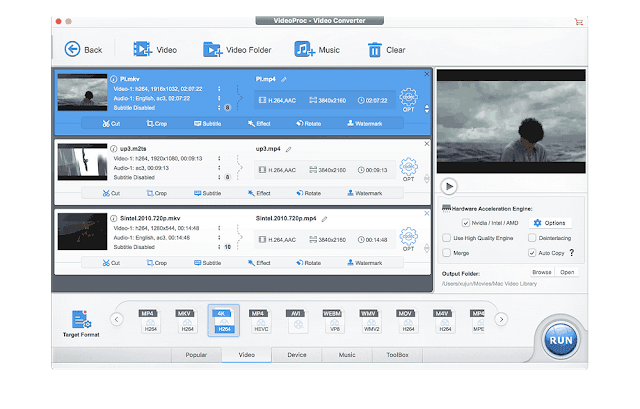Crop the PI.mkv video
Viewport: 640px width, 409px height.
pos(157,123)
